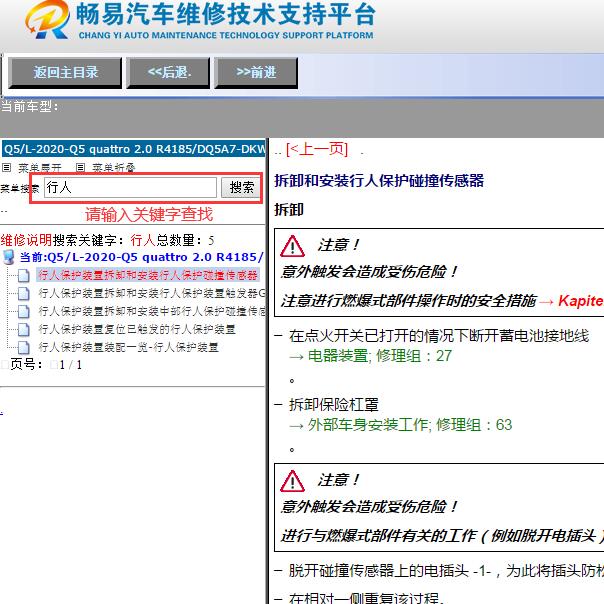
Task: Click the 当前车型 label
Action: click(x=30, y=106)
